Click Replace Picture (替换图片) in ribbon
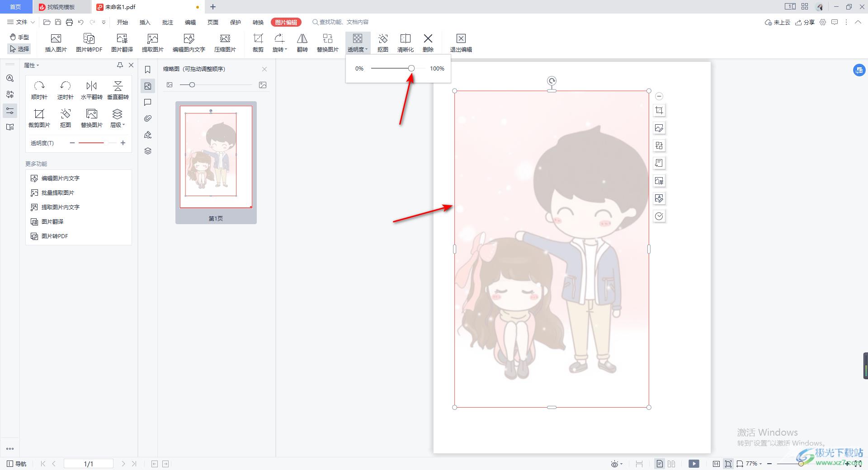The image size is (868, 470). point(328,43)
